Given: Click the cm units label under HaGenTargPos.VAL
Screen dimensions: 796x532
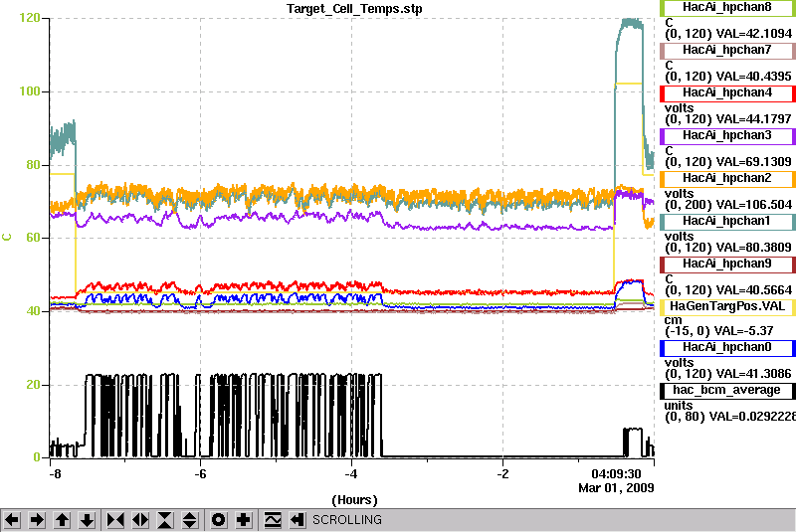Looking at the screenshot, I should pyautogui.click(x=674, y=320).
